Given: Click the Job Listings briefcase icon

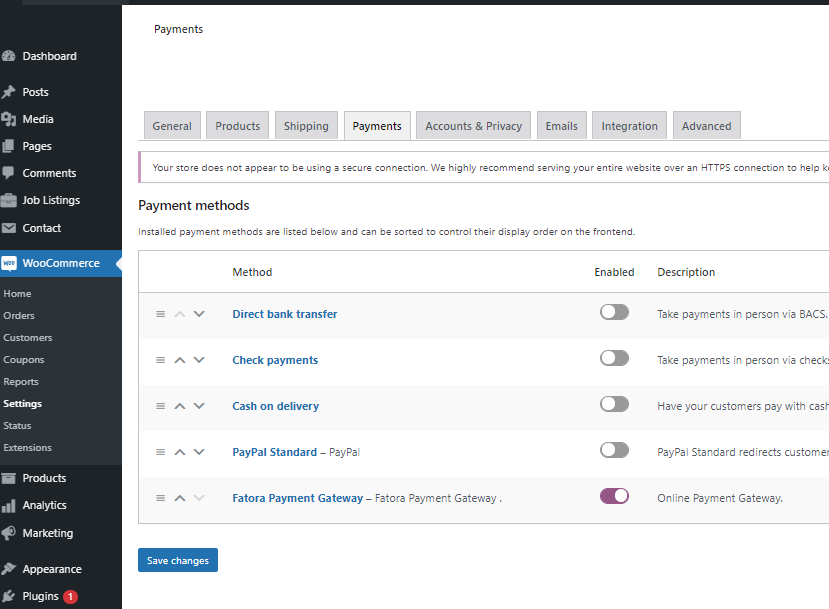Looking at the screenshot, I should [8, 200].
